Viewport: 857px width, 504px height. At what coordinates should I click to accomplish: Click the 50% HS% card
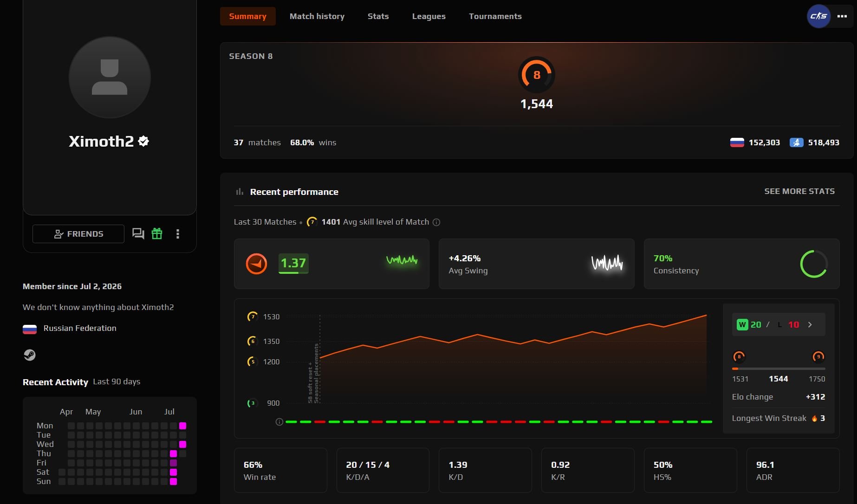coord(690,470)
